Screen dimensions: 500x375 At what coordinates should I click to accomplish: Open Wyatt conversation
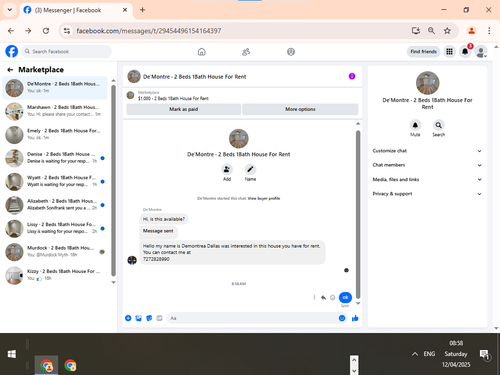click(55, 181)
